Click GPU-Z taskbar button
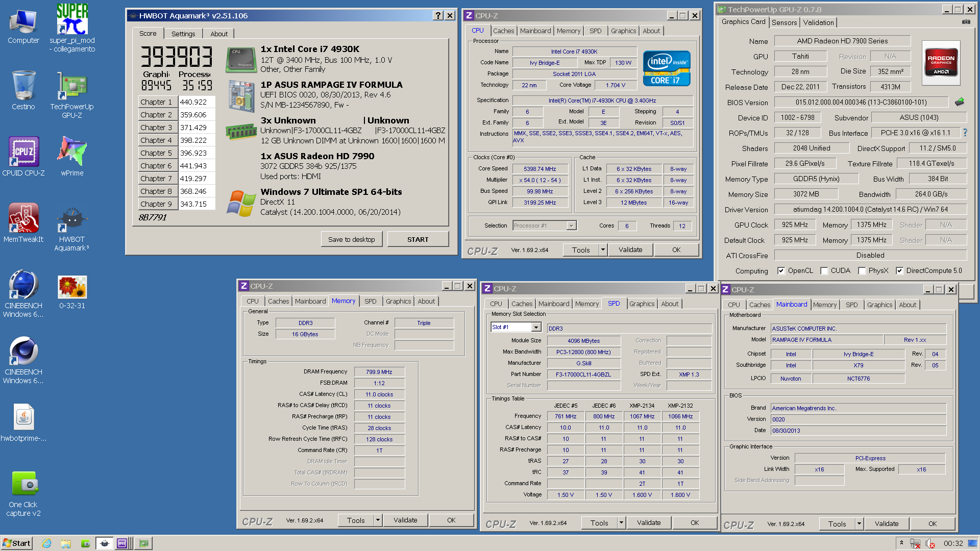The width and height of the screenshot is (980, 551). (144, 543)
